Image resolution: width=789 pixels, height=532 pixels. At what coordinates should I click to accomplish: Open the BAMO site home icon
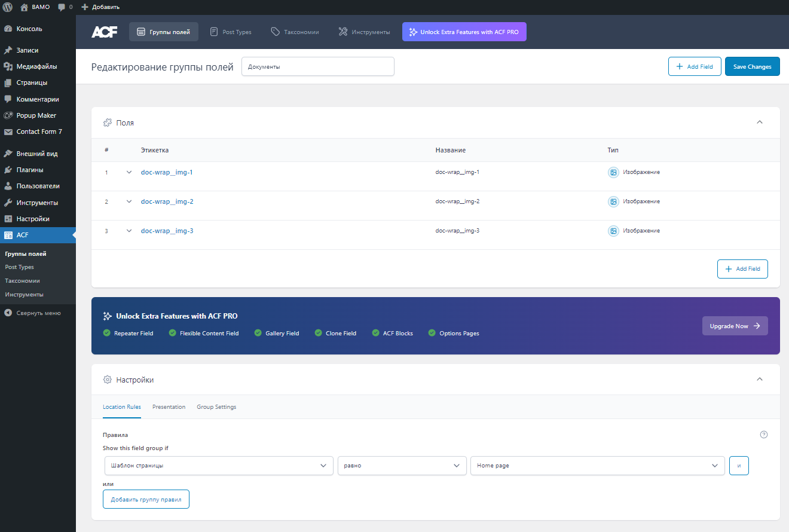(x=24, y=7)
